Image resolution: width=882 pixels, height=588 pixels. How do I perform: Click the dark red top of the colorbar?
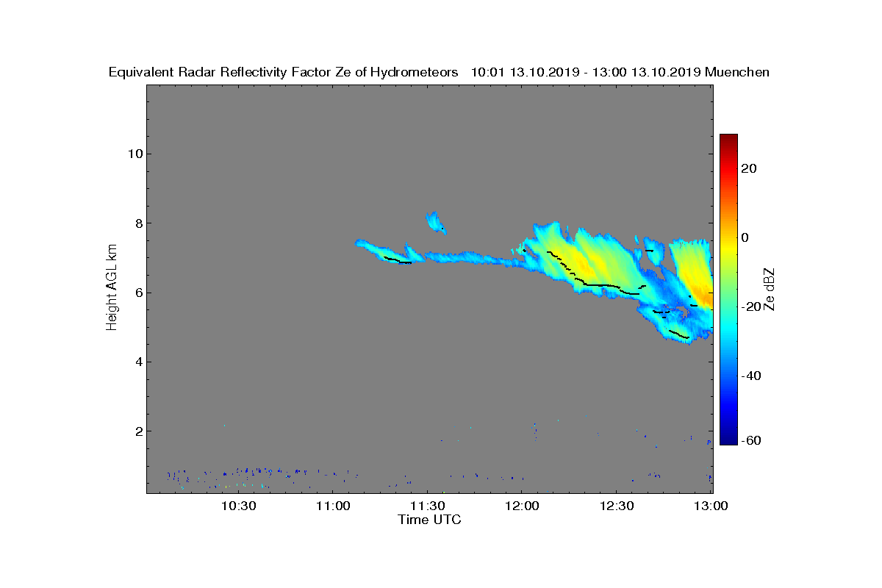[728, 140]
